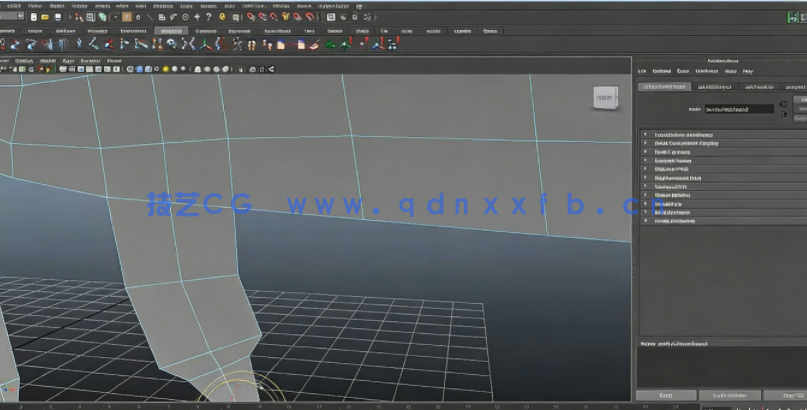The width and height of the screenshot is (807, 410).
Task: Click the view cube in the viewport
Action: tap(604, 97)
